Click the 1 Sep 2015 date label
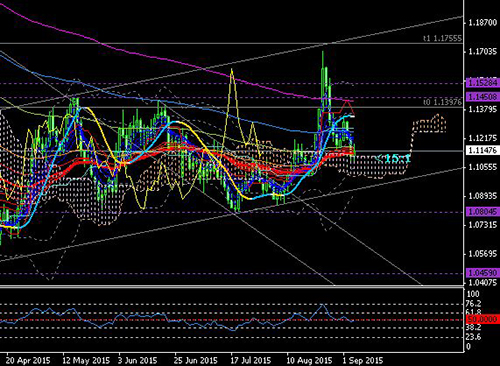The width and height of the screenshot is (500, 366). click(x=363, y=360)
